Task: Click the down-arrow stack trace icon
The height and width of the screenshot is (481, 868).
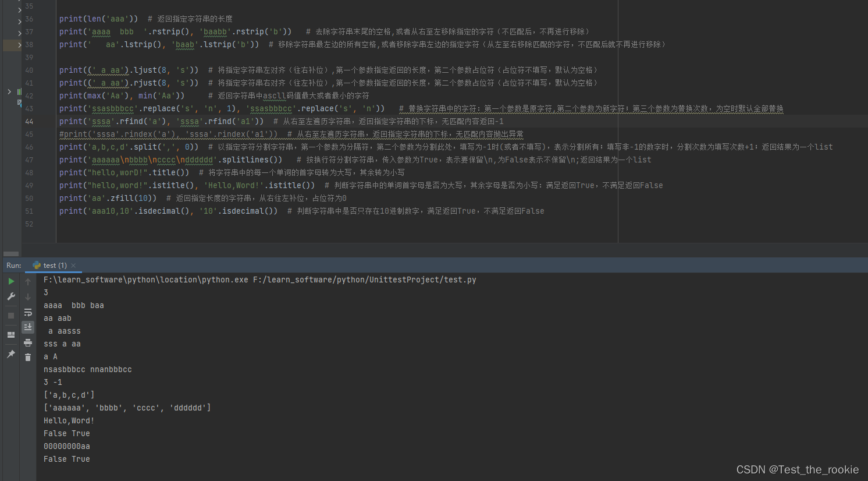Action: [28, 297]
